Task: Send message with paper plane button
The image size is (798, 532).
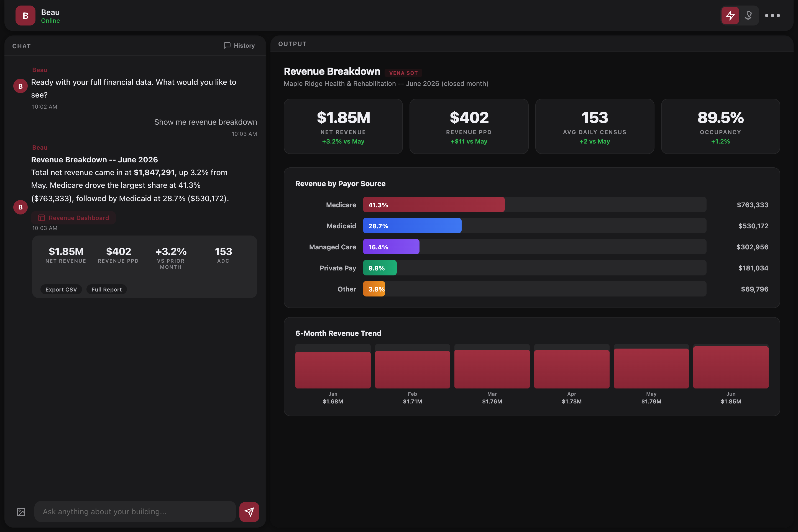Action: (x=249, y=512)
